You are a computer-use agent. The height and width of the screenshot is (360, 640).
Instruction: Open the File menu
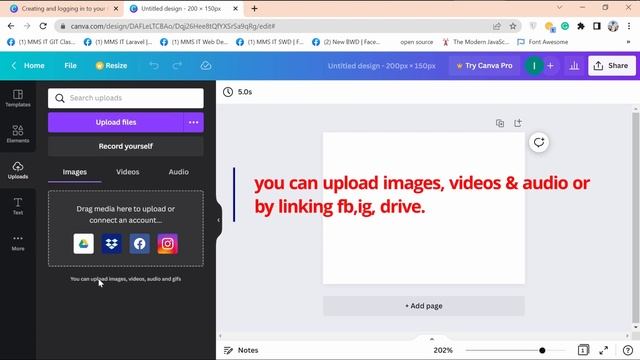point(70,65)
